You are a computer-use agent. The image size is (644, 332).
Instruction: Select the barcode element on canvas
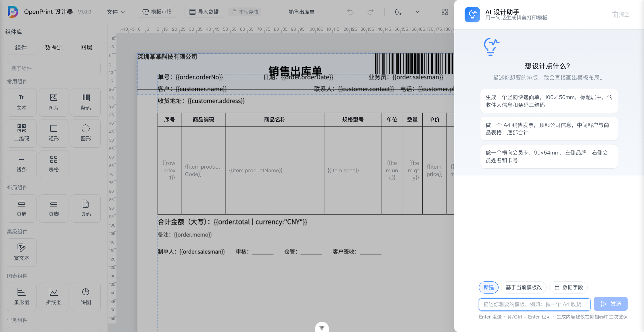tap(414, 63)
